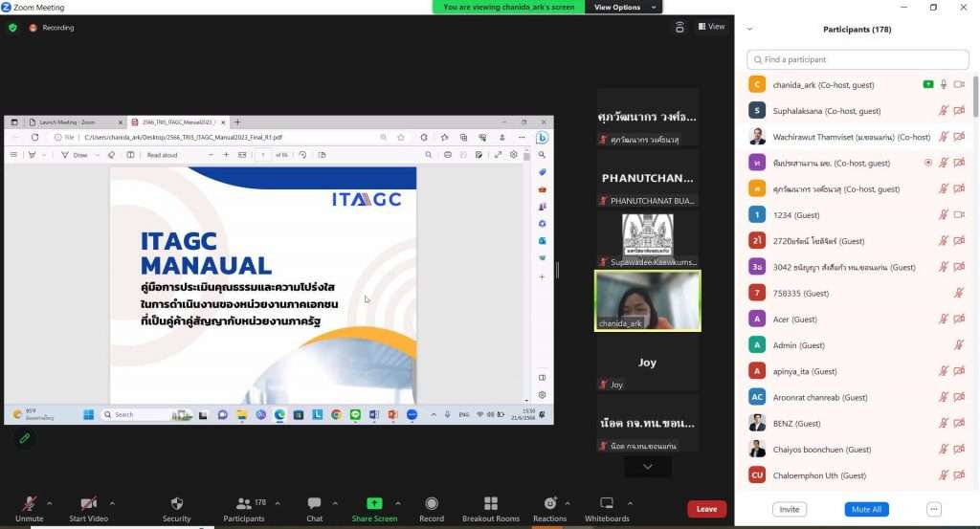This screenshot has width=980, height=529.
Task: Show more video tiles with down chevron
Action: click(648, 467)
